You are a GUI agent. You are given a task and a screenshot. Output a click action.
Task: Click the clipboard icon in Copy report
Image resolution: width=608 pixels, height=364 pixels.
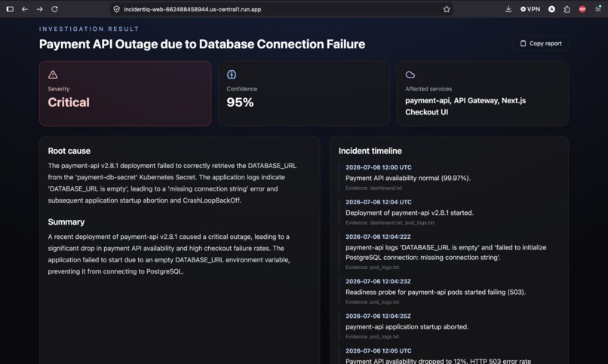tap(523, 44)
